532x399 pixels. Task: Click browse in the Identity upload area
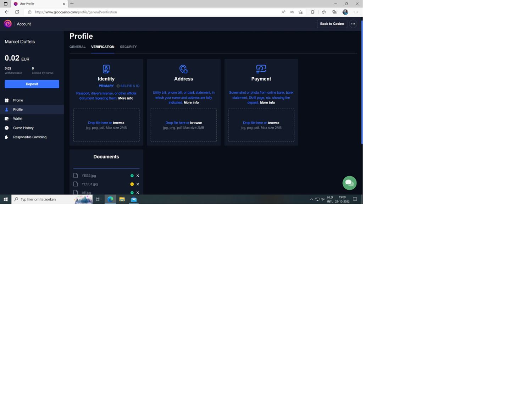tap(118, 123)
